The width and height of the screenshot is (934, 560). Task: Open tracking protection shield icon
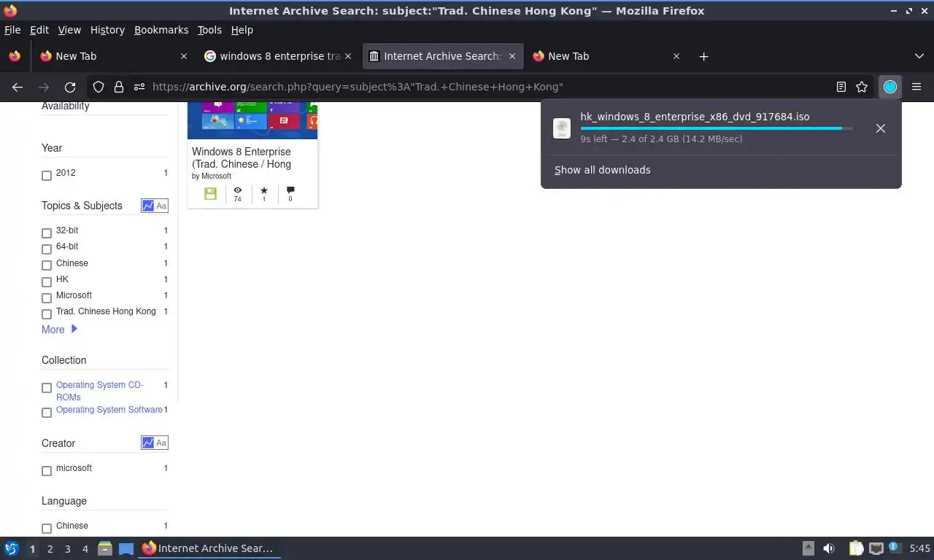(99, 87)
